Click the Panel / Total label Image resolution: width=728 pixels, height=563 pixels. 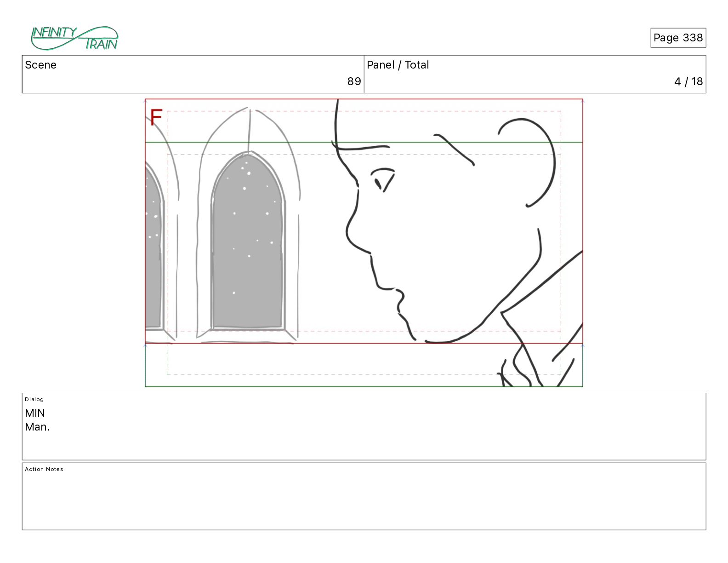coord(398,65)
